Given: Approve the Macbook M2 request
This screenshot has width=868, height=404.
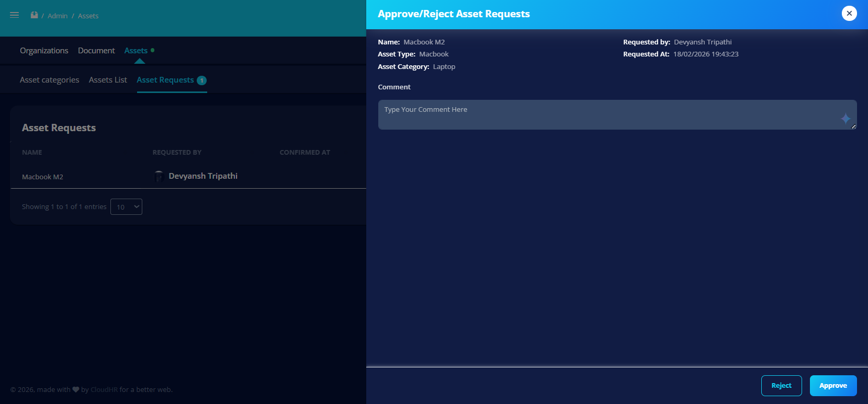Looking at the screenshot, I should (833, 386).
